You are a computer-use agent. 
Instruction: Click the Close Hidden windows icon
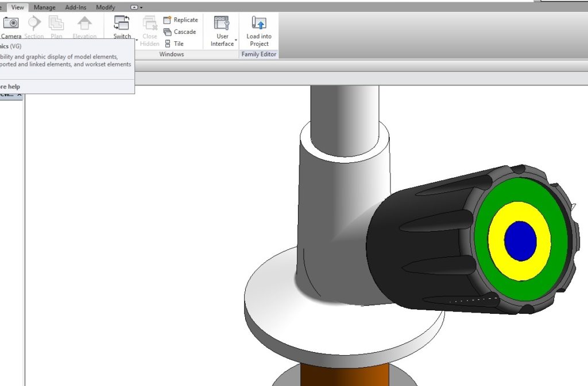(x=150, y=23)
